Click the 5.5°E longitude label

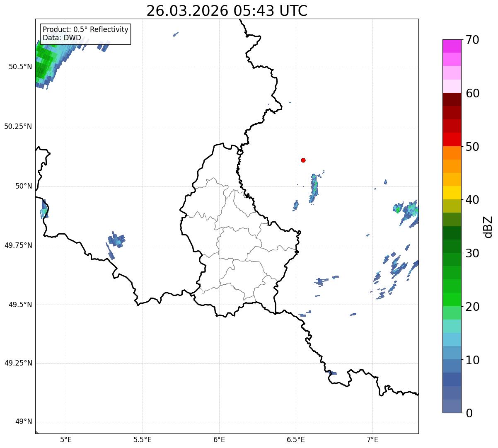pyautogui.click(x=143, y=439)
